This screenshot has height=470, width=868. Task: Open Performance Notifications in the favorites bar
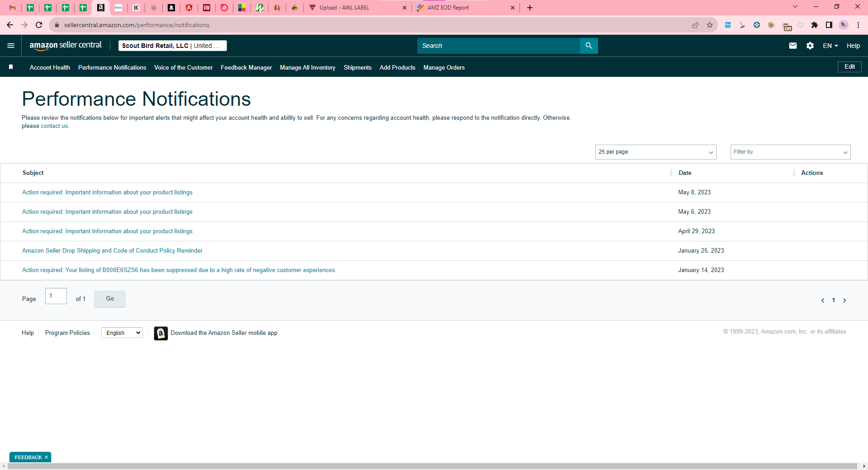coord(112,67)
